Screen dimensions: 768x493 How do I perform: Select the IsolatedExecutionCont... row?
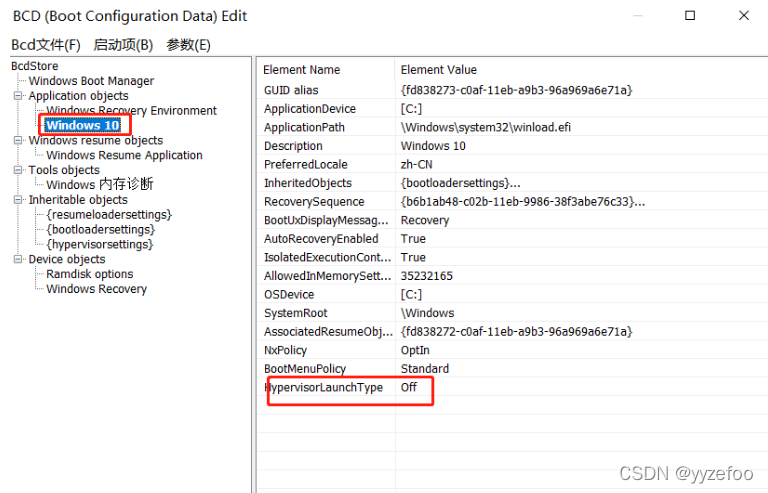pyautogui.click(x=513, y=258)
